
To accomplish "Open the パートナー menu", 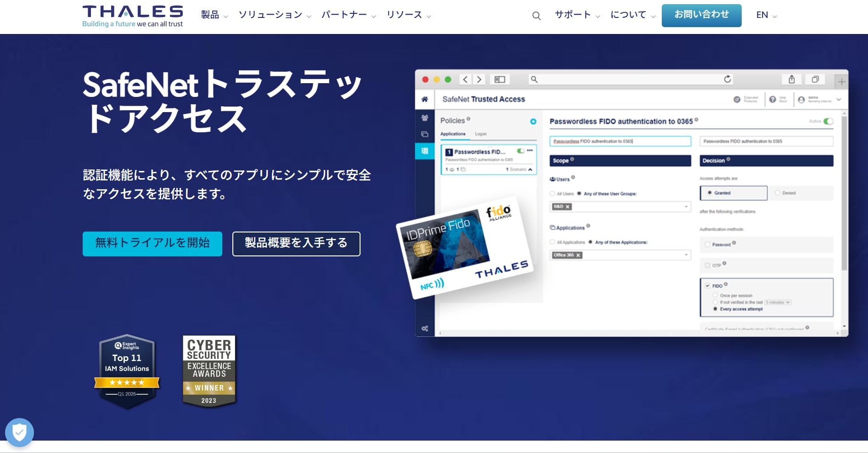I will point(349,15).
